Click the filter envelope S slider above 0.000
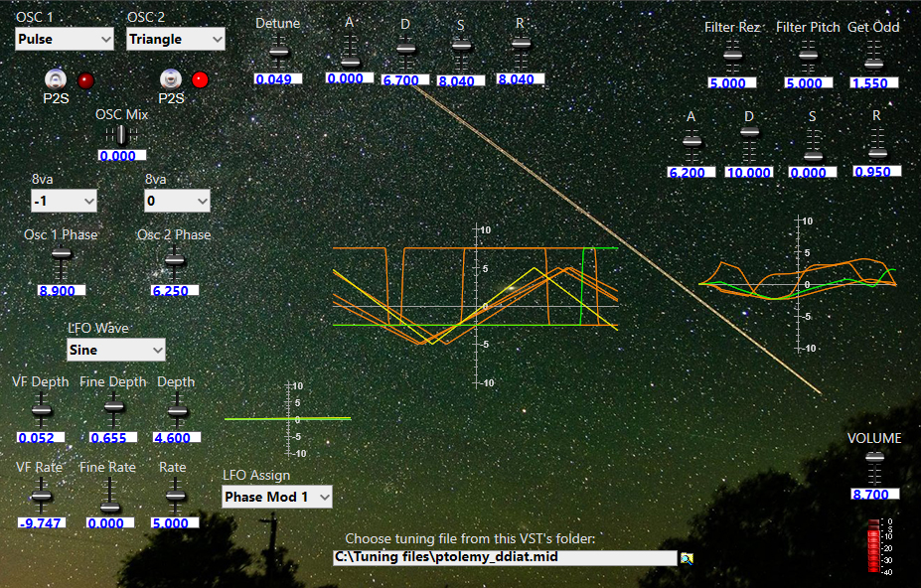 point(813,145)
